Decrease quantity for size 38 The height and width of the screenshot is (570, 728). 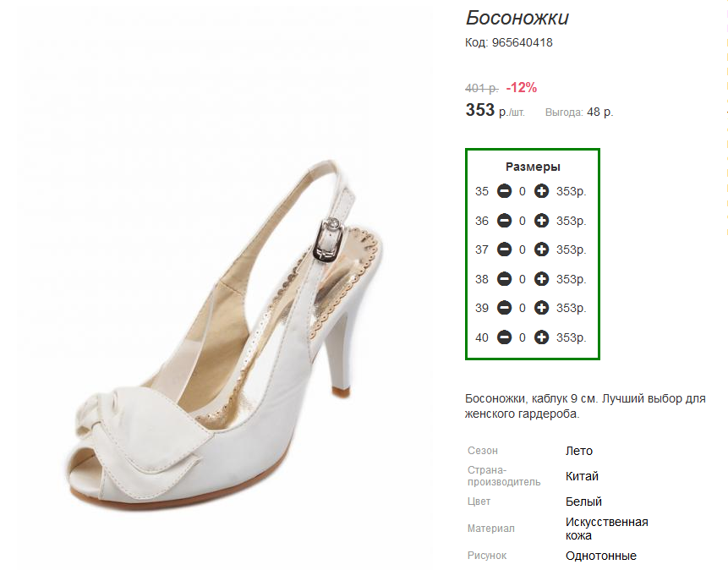(504, 279)
